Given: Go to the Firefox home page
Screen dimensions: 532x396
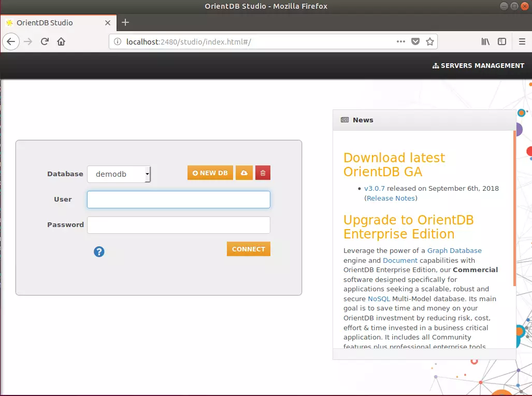Looking at the screenshot, I should point(61,42).
